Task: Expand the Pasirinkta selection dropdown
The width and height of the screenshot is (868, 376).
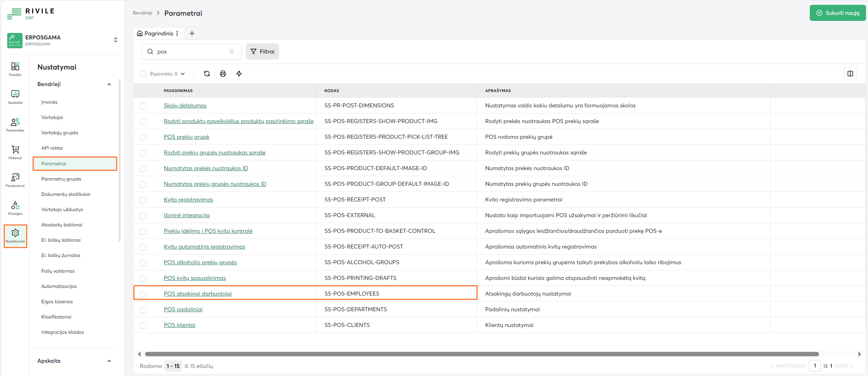Action: (183, 74)
